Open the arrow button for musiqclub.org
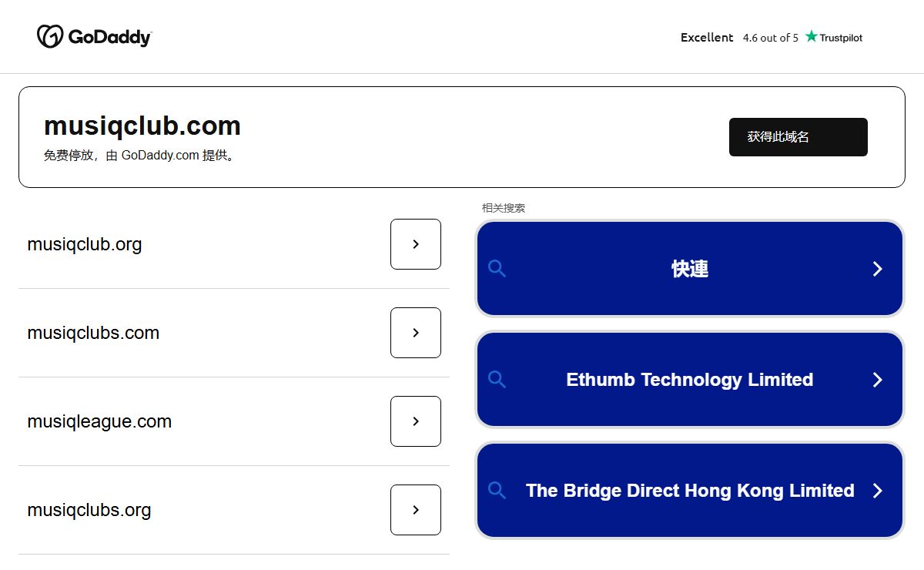The image size is (924, 570). tap(416, 244)
